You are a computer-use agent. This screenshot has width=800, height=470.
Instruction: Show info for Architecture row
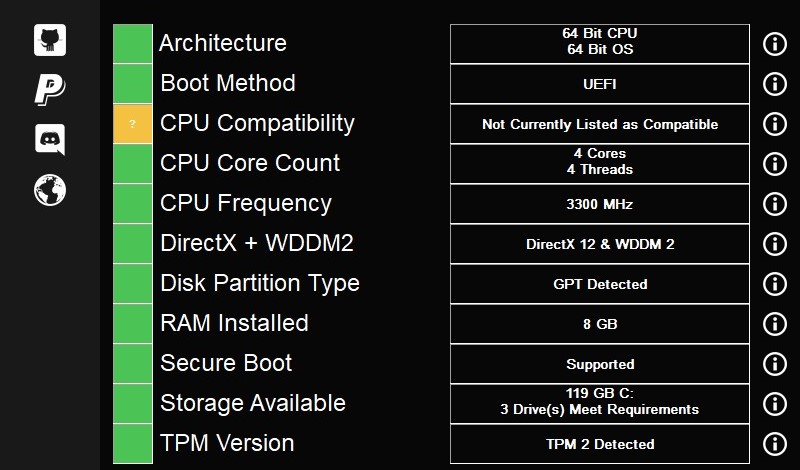pyautogui.click(x=775, y=44)
